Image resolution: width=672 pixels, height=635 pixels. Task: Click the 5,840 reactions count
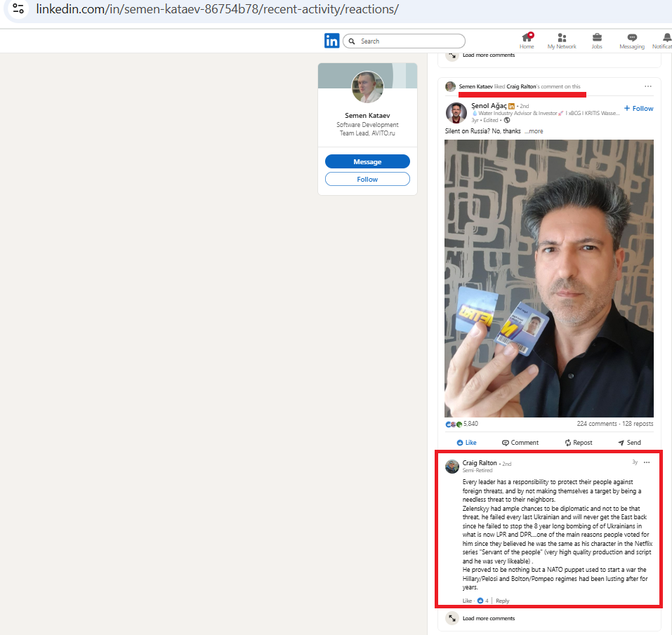[470, 424]
